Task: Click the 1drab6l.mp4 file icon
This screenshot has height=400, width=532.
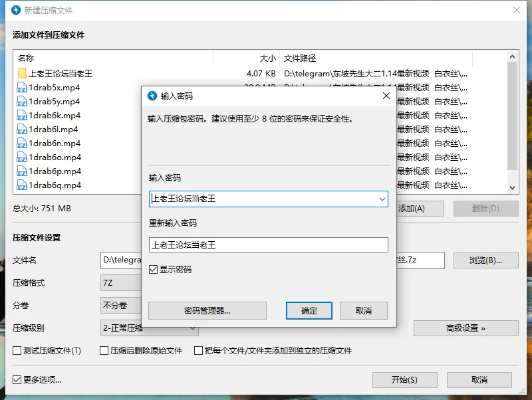Action: click(x=22, y=130)
